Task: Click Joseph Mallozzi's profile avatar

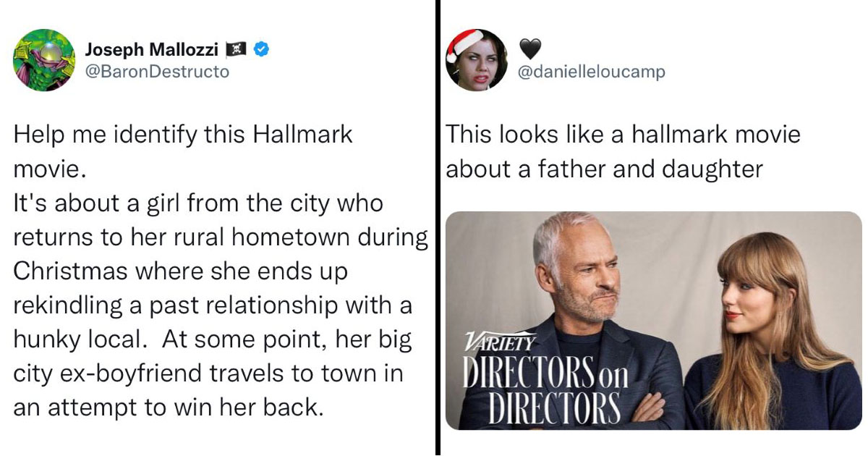Action: (x=43, y=60)
